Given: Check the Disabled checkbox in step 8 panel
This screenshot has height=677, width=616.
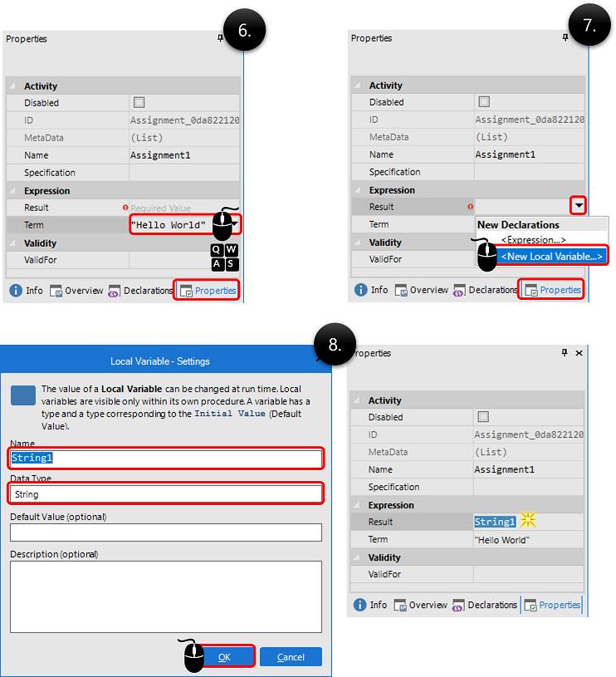Looking at the screenshot, I should click(483, 417).
